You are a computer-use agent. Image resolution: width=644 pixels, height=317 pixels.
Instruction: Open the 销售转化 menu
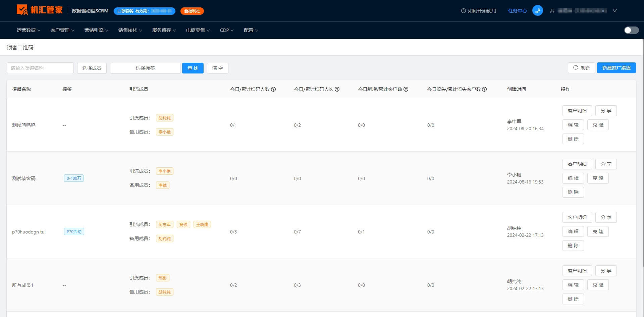130,30
